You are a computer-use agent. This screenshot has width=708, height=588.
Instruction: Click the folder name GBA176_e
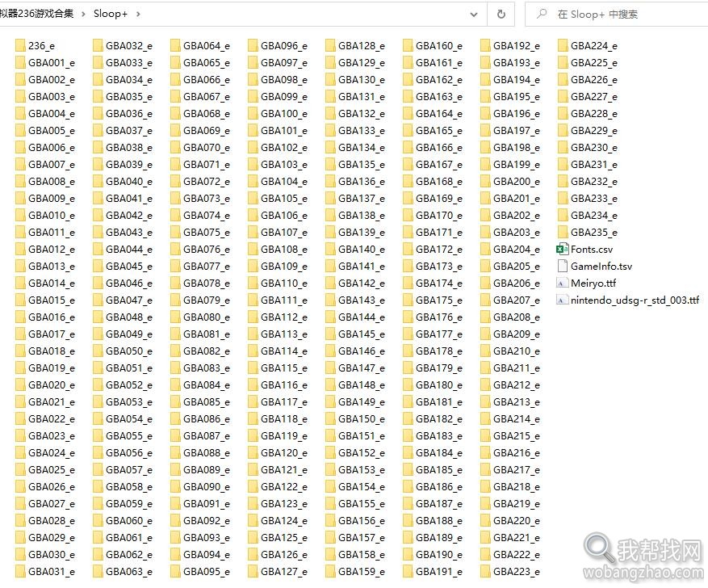[439, 317]
